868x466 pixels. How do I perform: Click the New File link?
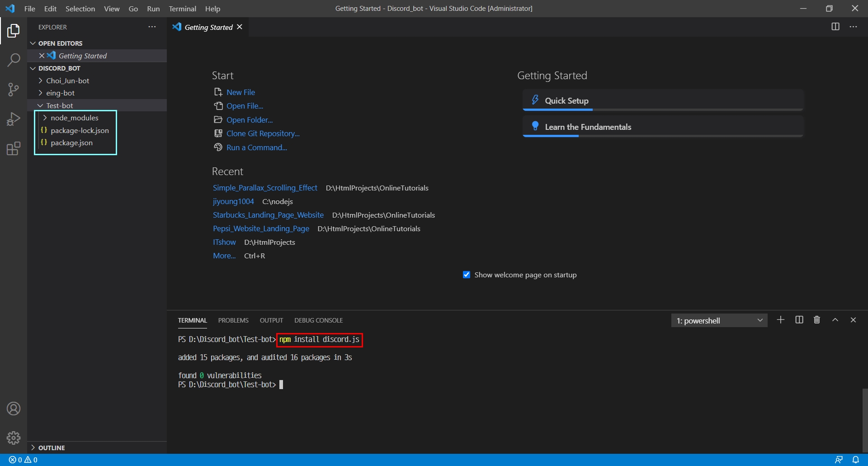click(x=241, y=92)
